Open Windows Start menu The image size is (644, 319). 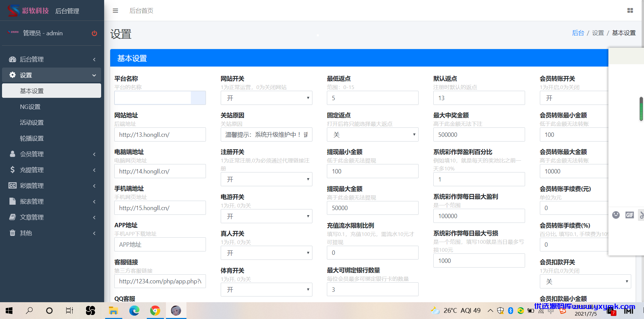pyautogui.click(x=9, y=311)
